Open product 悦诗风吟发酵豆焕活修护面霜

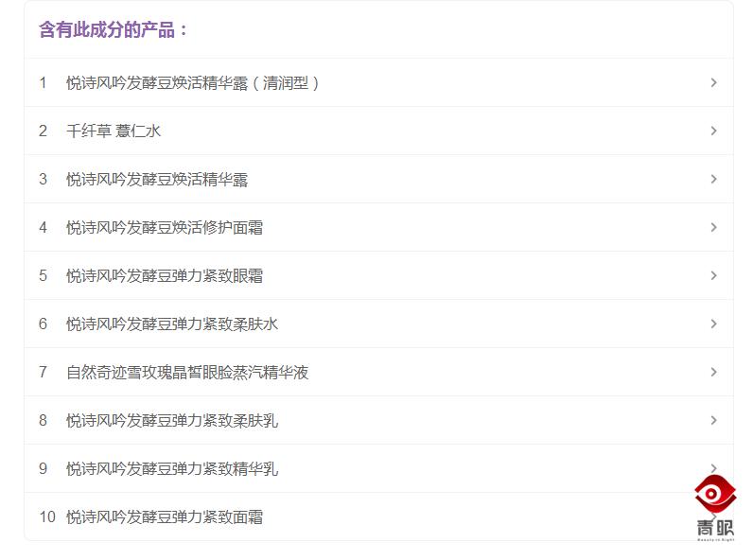click(378, 227)
